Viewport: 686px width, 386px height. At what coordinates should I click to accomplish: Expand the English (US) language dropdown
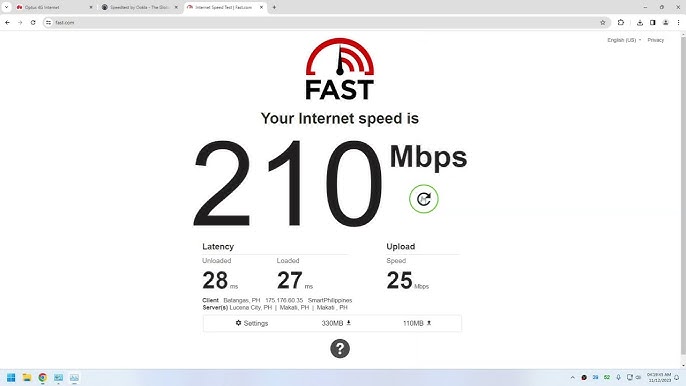coord(624,40)
